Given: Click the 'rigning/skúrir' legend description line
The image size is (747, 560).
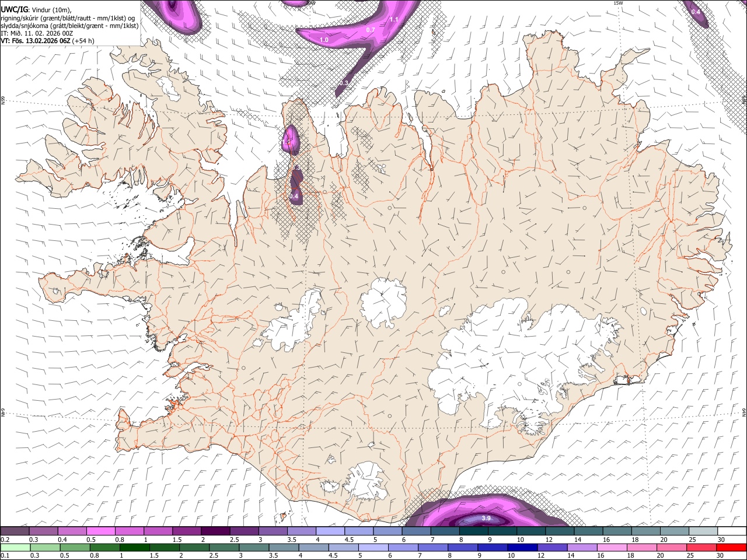Looking at the screenshot, I should click(x=68, y=17).
